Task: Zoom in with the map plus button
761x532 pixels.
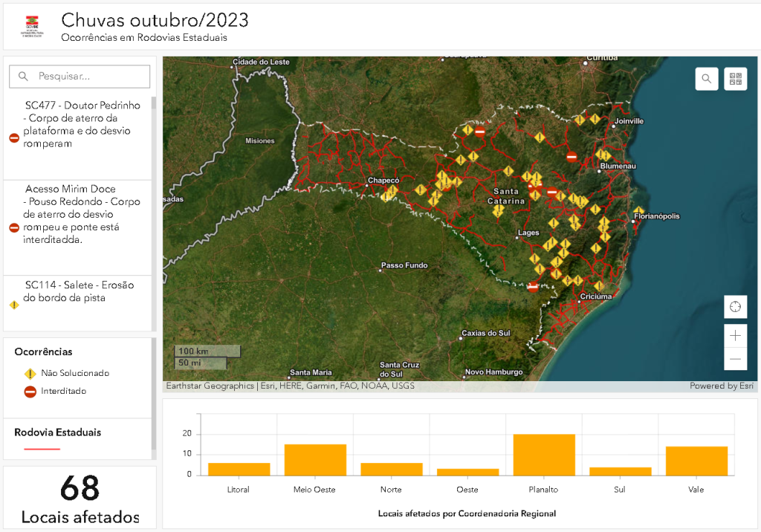Action: click(735, 335)
